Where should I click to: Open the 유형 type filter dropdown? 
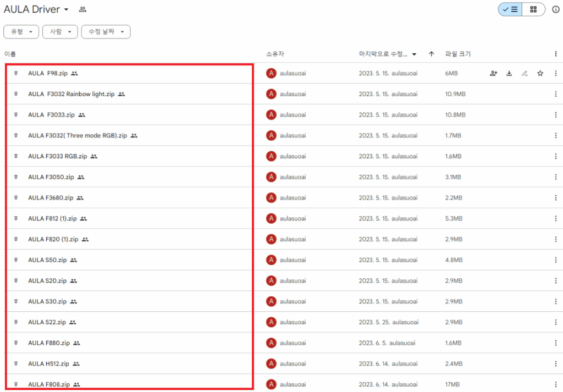21,31
